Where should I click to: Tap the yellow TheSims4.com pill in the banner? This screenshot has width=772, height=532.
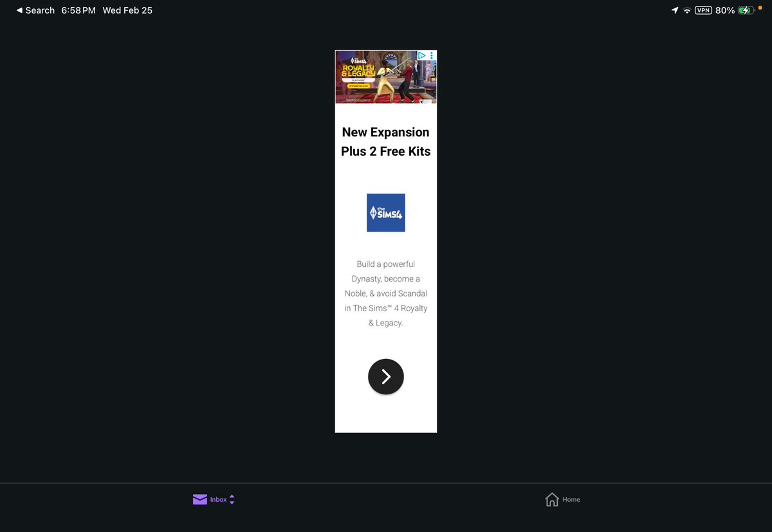(358, 86)
